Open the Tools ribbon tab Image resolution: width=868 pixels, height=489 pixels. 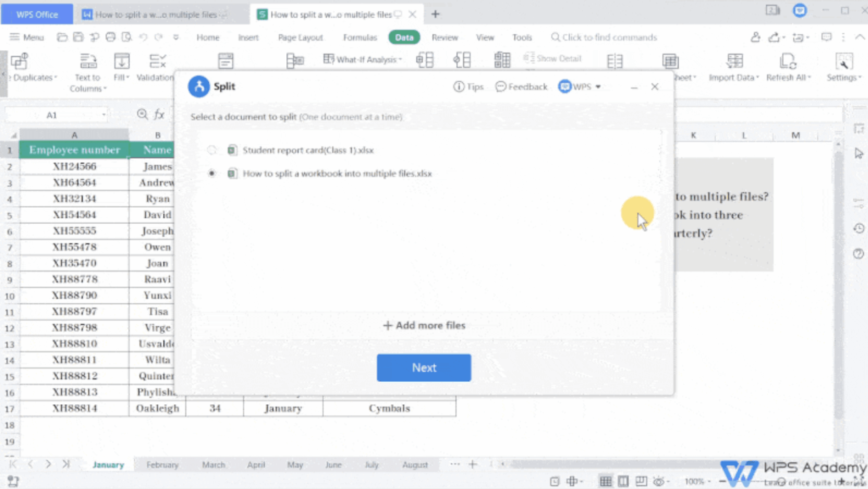[522, 37]
